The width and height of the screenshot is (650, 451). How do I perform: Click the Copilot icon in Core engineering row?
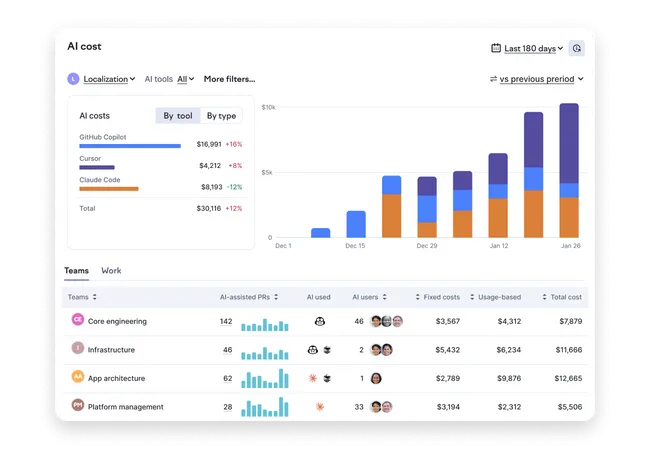(x=320, y=321)
